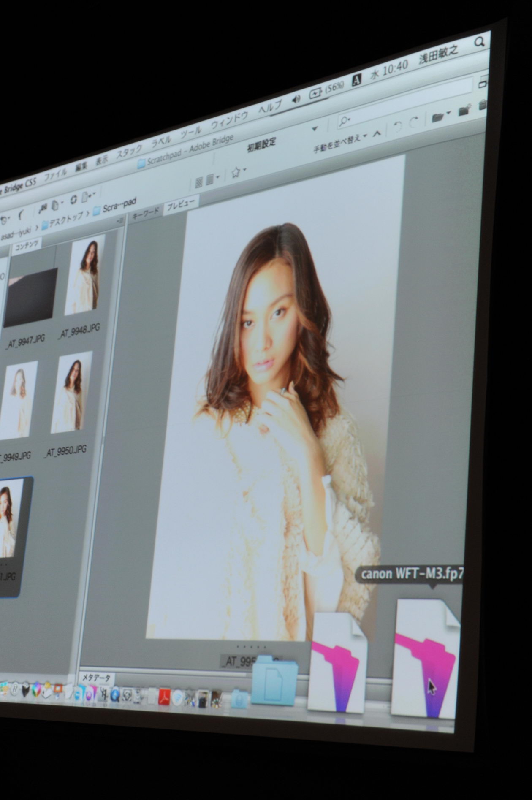The width and height of the screenshot is (532, 800).
Task: Expand the workspace switcher dropdown arrow
Action: 315,128
